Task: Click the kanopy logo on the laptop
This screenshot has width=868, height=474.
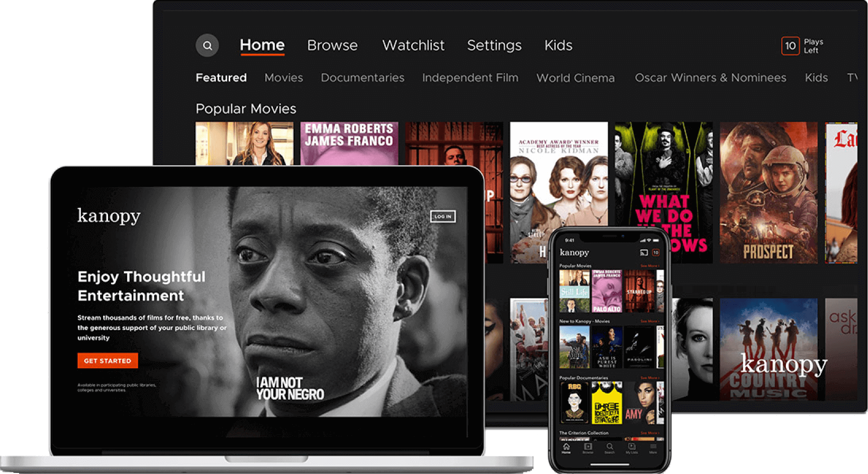Action: click(109, 216)
